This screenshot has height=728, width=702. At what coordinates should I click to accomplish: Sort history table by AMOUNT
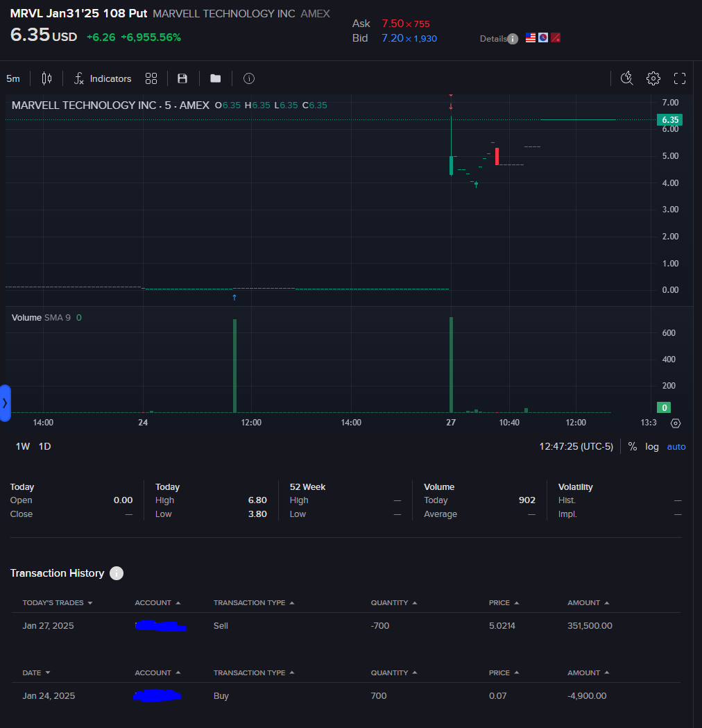(588, 672)
